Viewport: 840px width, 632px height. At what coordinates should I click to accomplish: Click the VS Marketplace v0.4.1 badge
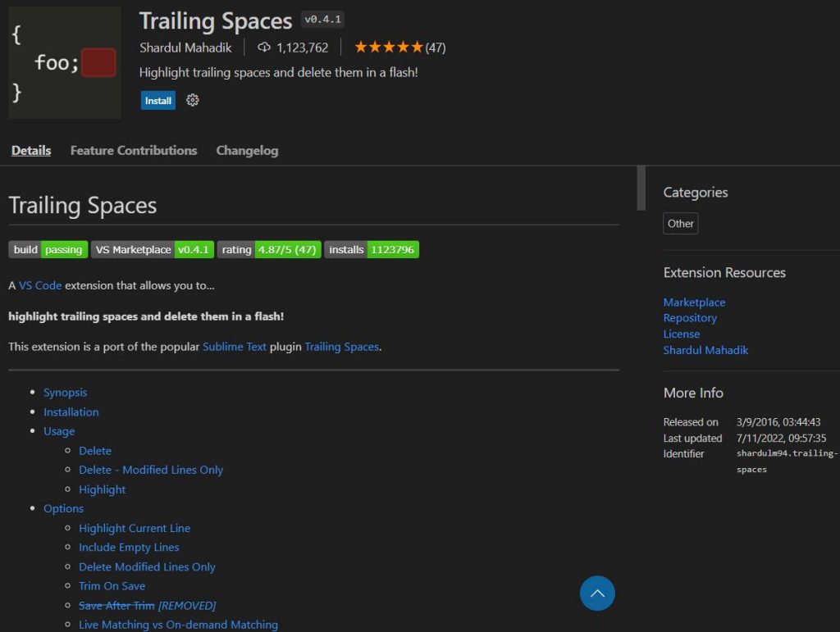[150, 249]
